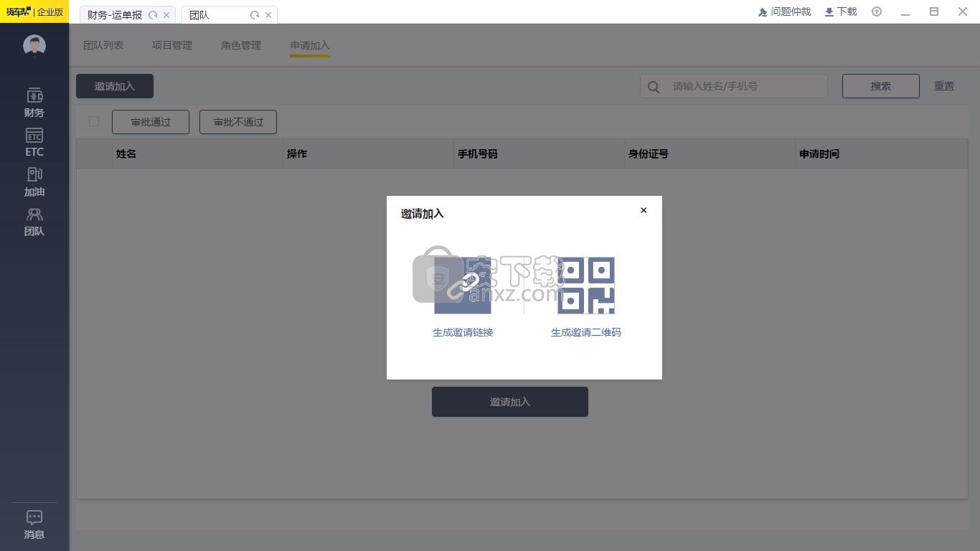Open the 加油 refueling sidebar section
Image resolution: width=980 pixels, height=551 pixels.
pyautogui.click(x=34, y=182)
